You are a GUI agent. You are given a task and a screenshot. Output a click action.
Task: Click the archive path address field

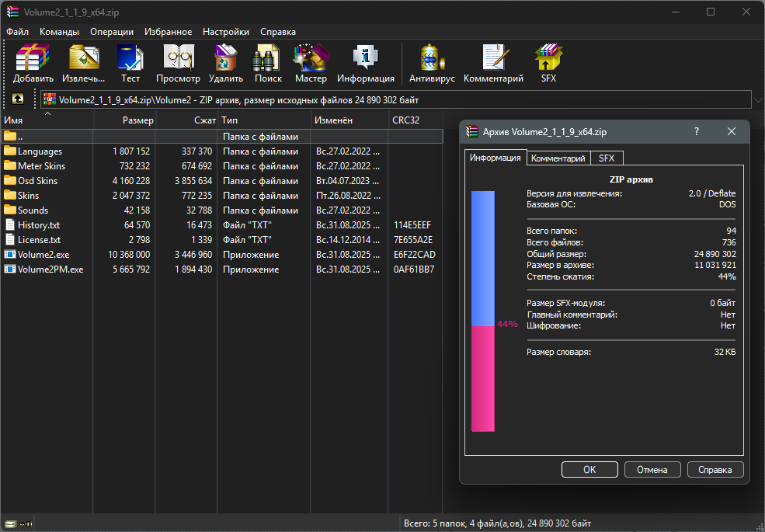[x=396, y=100]
